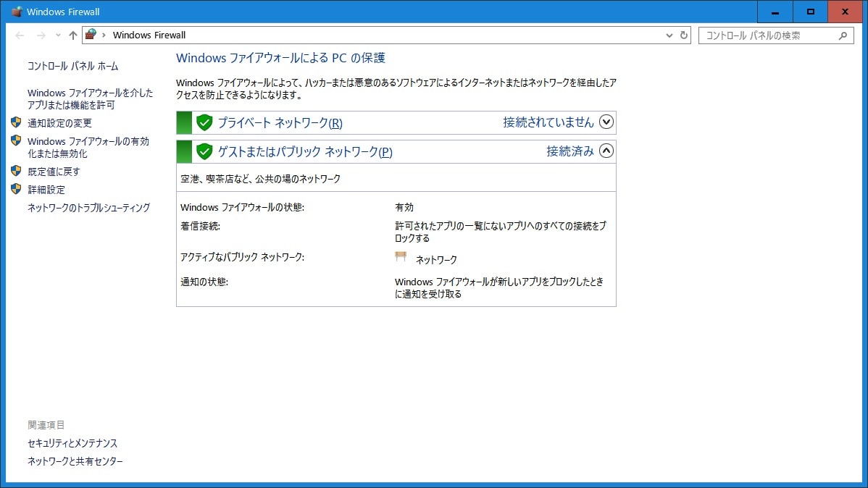Open ネットワークと共有センター link
Screen dimensions: 868x488
pyautogui.click(x=75, y=461)
